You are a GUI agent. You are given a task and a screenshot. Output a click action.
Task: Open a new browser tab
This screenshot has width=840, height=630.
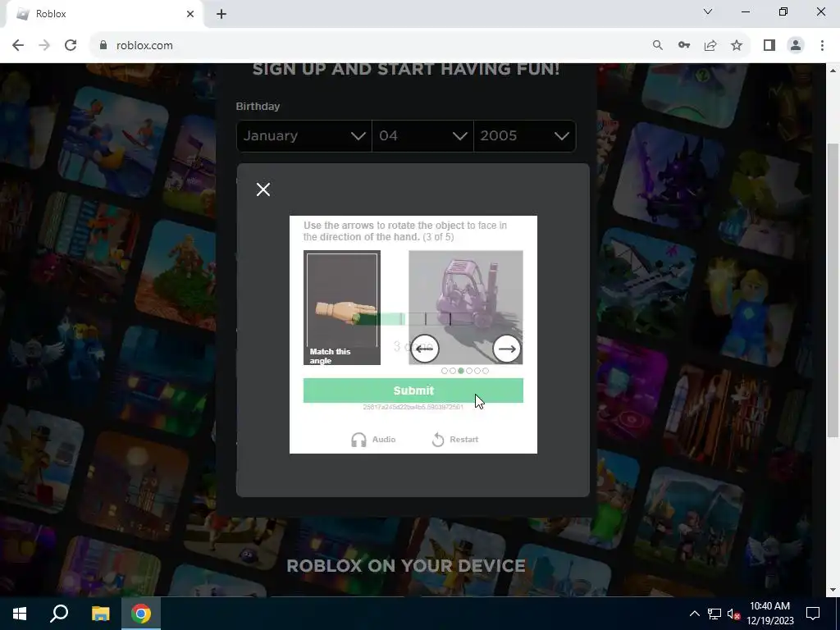coord(221,14)
